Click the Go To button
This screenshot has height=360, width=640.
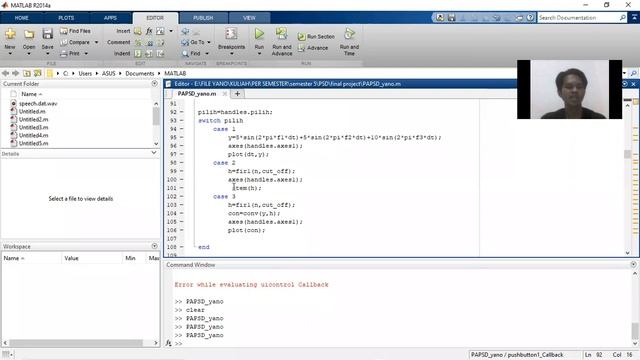coord(193,42)
